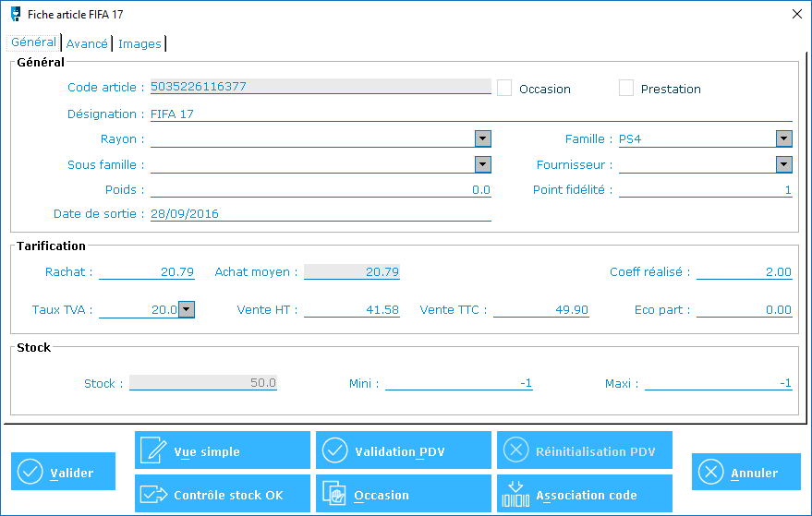Viewport: 812px width, 516px height.
Task: Click the Vue simple button label
Action: click(207, 451)
